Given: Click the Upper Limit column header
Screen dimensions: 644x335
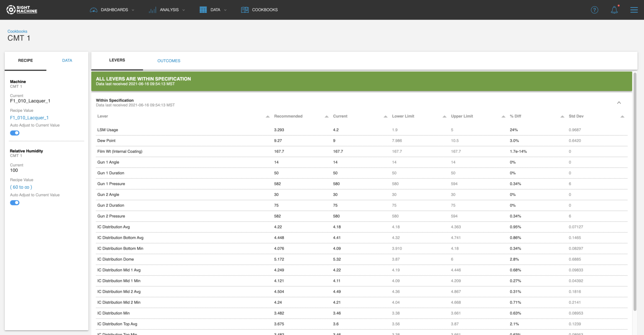Looking at the screenshot, I should (462, 116).
